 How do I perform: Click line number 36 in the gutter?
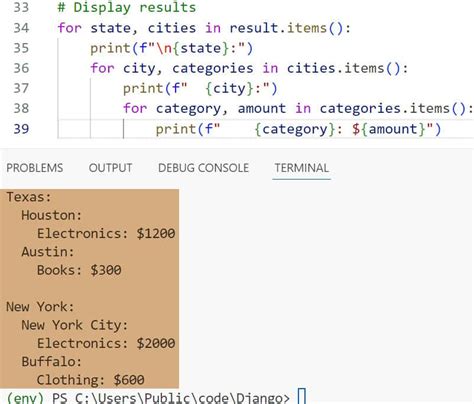click(x=21, y=68)
